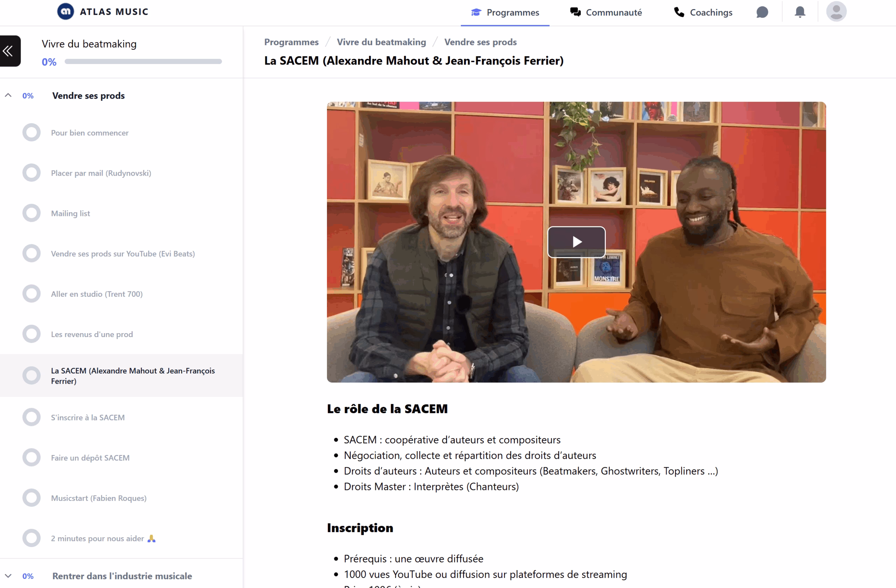The width and height of the screenshot is (896, 588).
Task: Open the notifications bell icon
Action: pos(800,12)
